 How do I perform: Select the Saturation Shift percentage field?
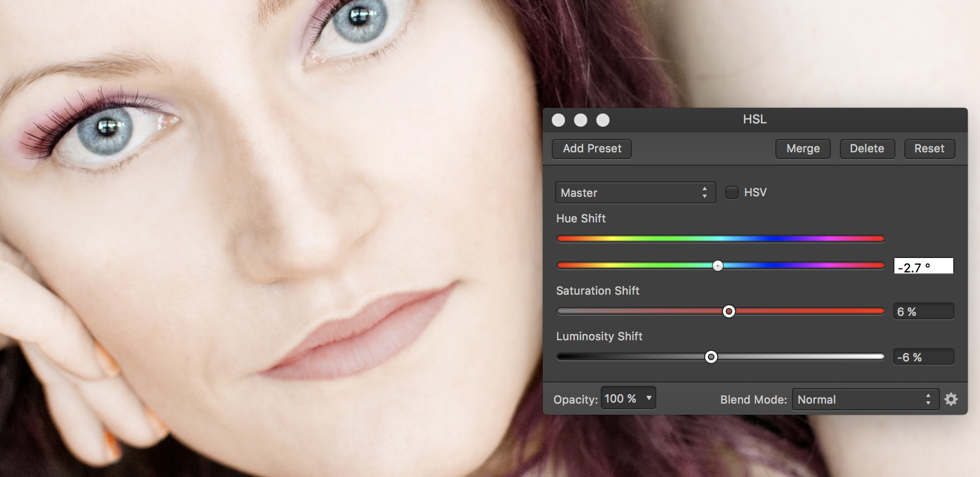coord(923,311)
